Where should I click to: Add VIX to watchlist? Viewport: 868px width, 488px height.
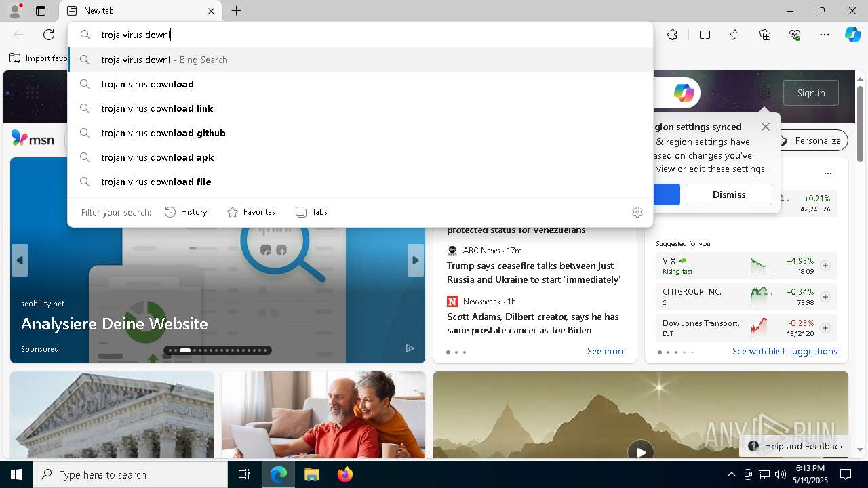(825, 266)
